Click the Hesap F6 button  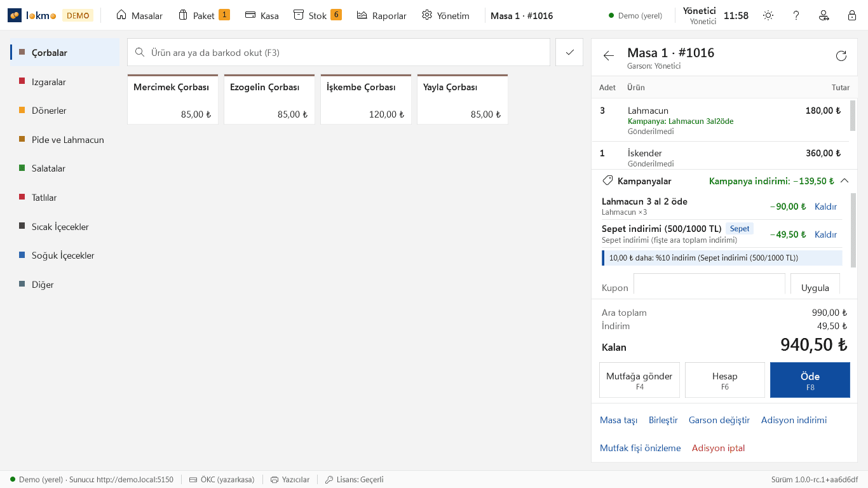pyautogui.click(x=725, y=380)
